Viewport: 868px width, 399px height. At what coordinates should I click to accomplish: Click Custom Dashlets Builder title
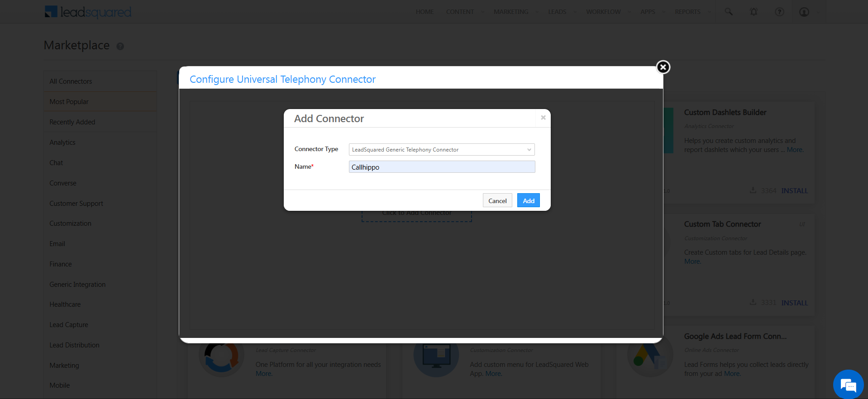pyautogui.click(x=725, y=112)
